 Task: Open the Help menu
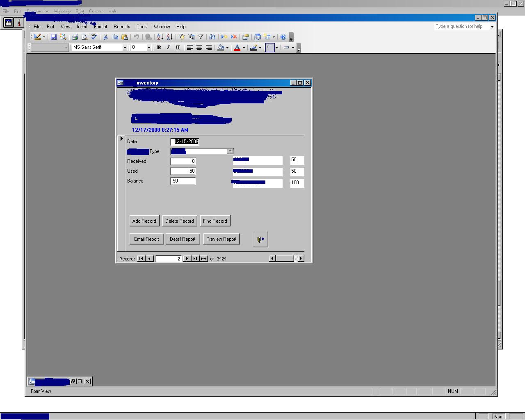(x=181, y=27)
